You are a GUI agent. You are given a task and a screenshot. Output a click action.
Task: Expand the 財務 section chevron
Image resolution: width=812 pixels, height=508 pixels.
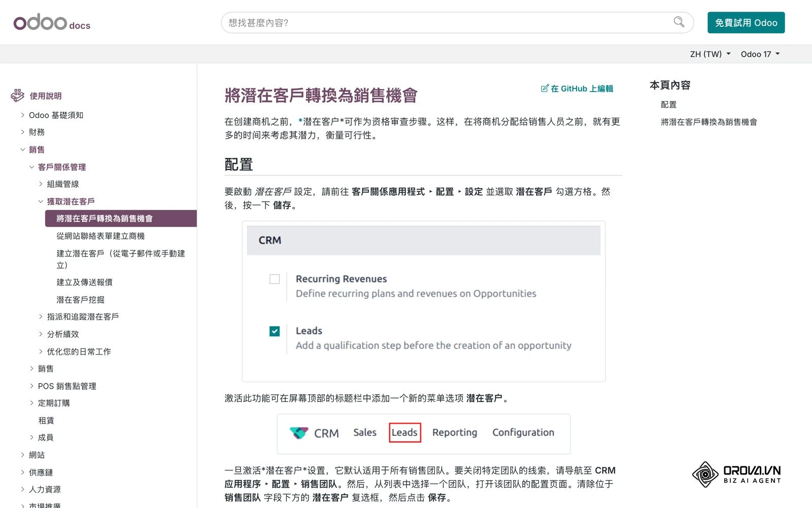pyautogui.click(x=23, y=132)
